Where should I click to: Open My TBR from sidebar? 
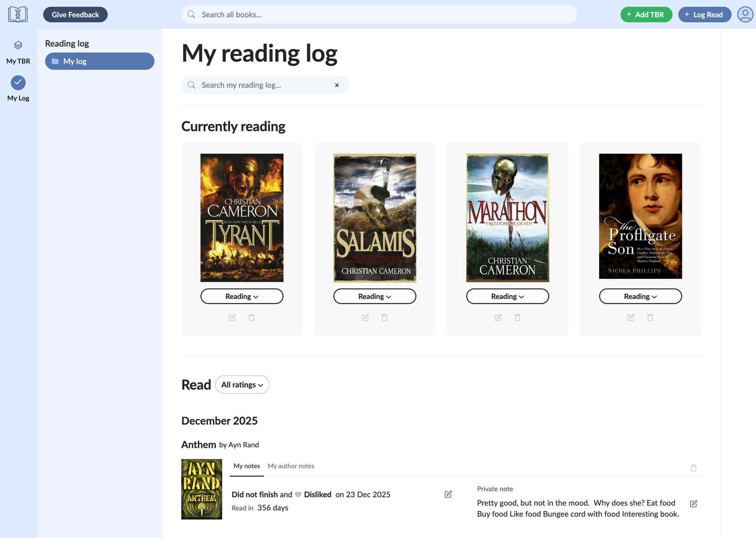[18, 52]
